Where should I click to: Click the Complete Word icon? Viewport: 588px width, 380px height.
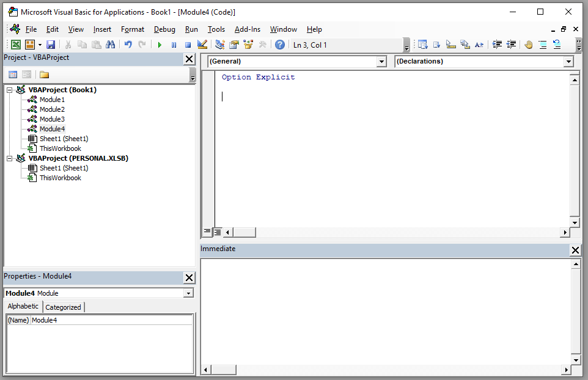[x=479, y=44]
